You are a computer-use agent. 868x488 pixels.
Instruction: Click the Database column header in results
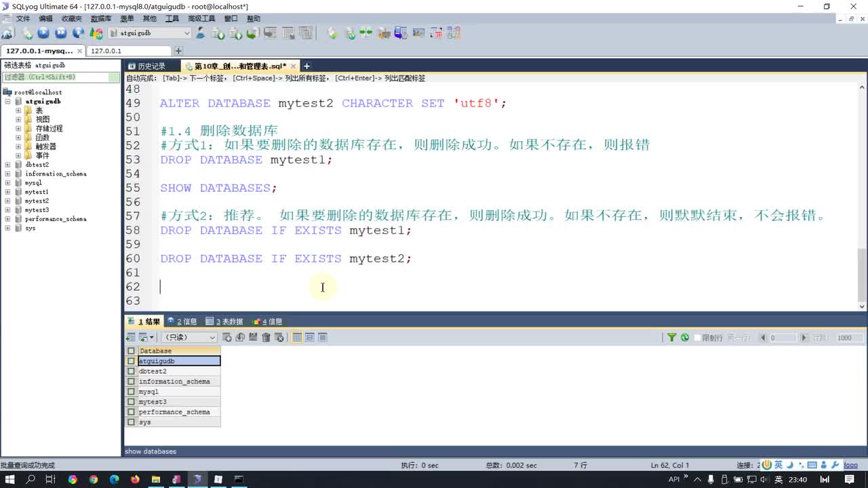(179, 351)
